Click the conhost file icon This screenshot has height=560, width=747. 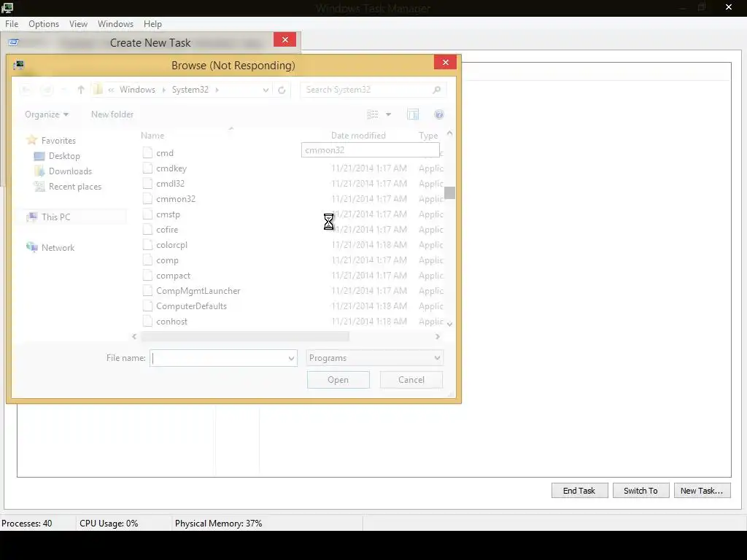tap(147, 322)
